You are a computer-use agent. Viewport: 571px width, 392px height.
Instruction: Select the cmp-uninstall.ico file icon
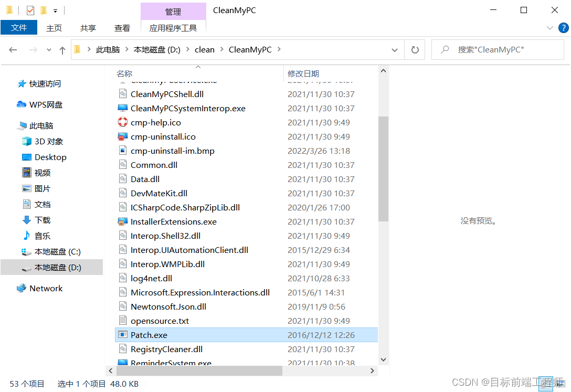[123, 136]
